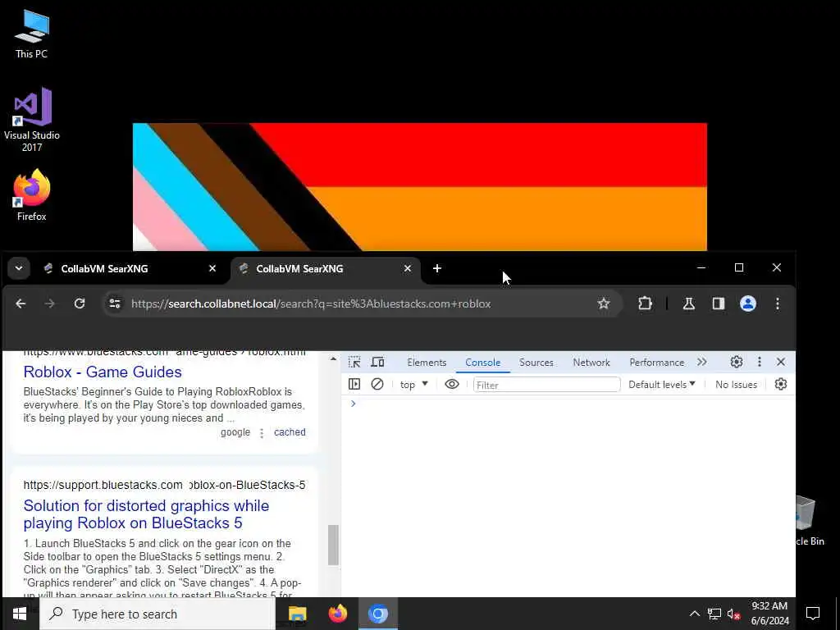
Task: Switch to DevTools Elements tab
Action: click(427, 363)
